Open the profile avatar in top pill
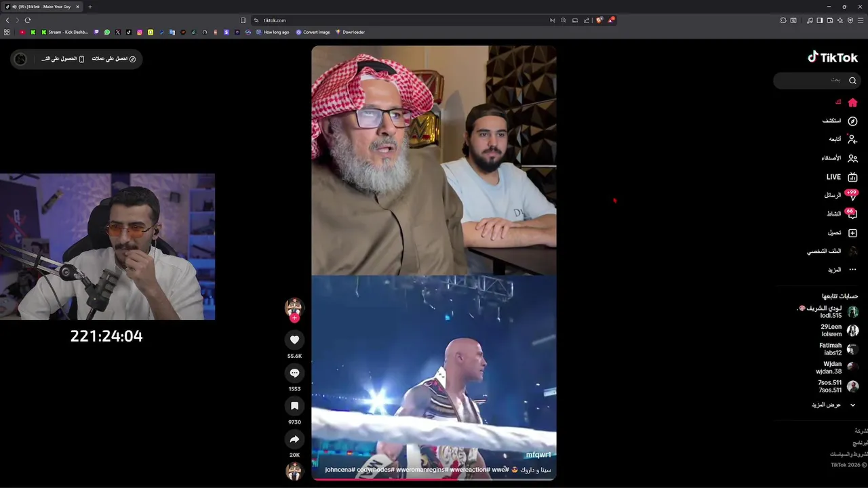 pos(20,59)
